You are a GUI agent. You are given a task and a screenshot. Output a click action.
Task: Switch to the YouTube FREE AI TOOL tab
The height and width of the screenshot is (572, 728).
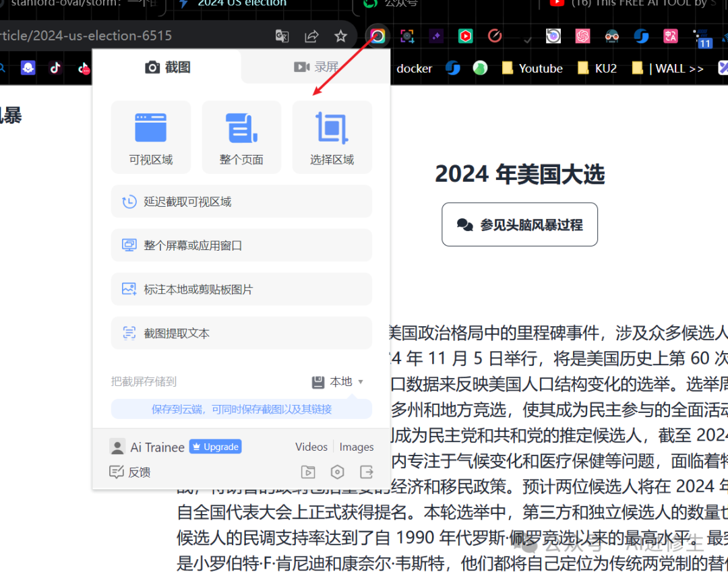coord(634,4)
